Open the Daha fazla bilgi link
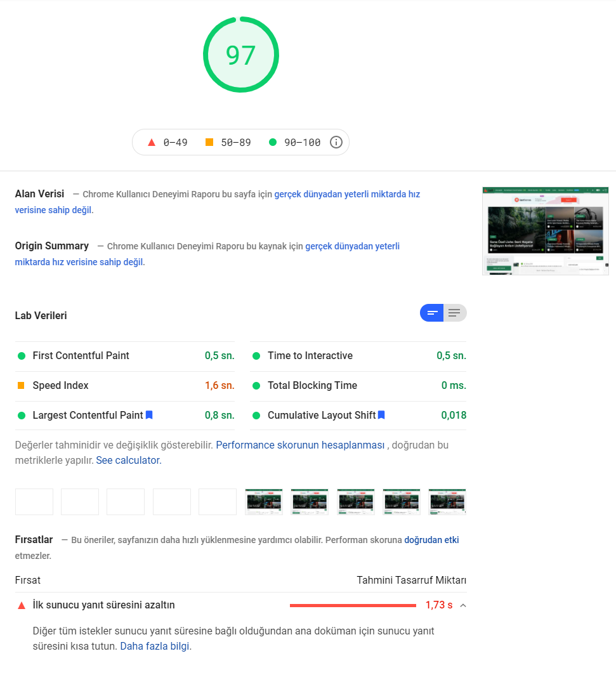Image resolution: width=616 pixels, height=689 pixels. click(x=155, y=646)
